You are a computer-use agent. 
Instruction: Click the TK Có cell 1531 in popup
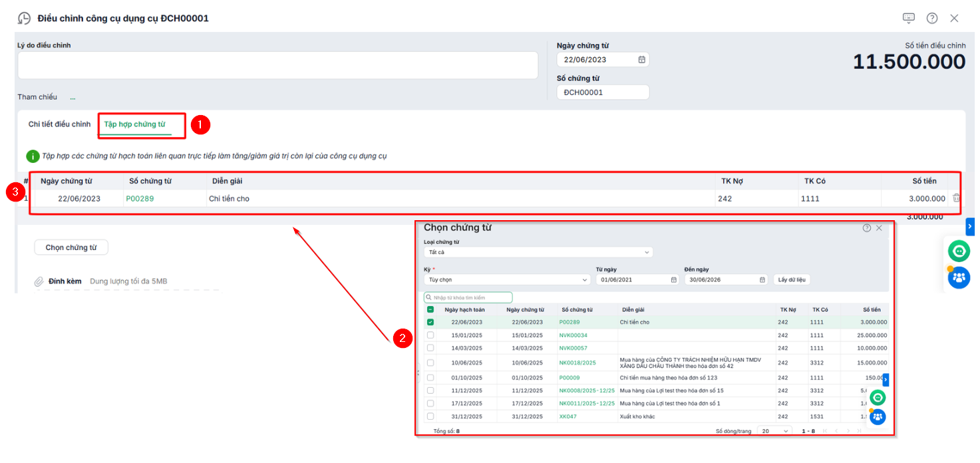818,416
